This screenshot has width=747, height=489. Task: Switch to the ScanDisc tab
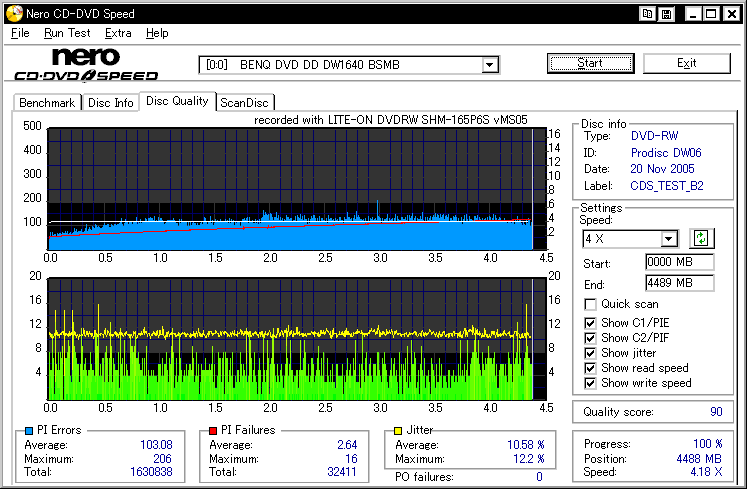pyautogui.click(x=245, y=102)
